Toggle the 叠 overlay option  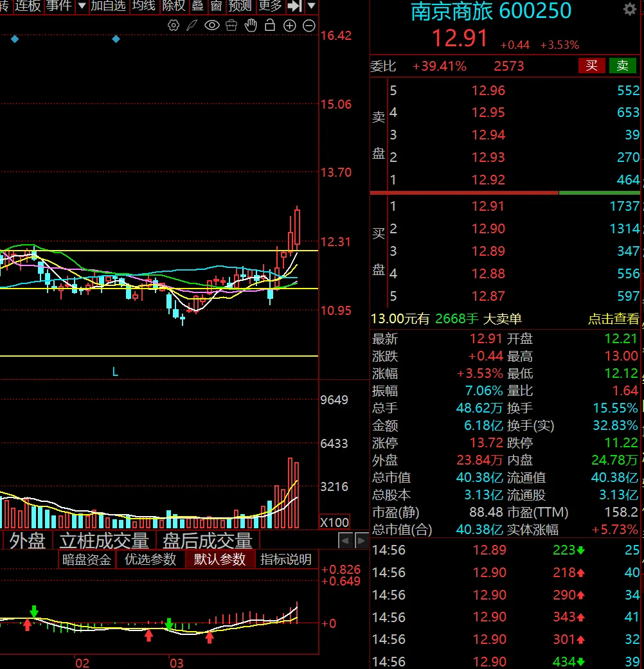click(197, 6)
